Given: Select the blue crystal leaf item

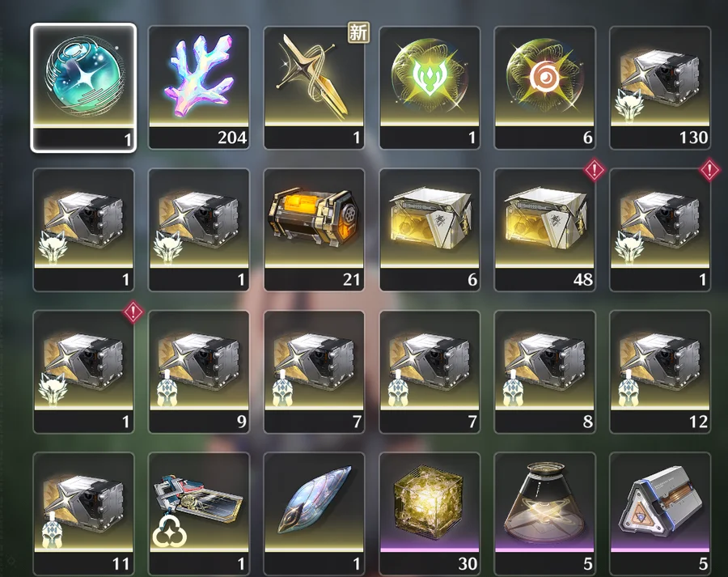Looking at the screenshot, I should coord(314,515).
